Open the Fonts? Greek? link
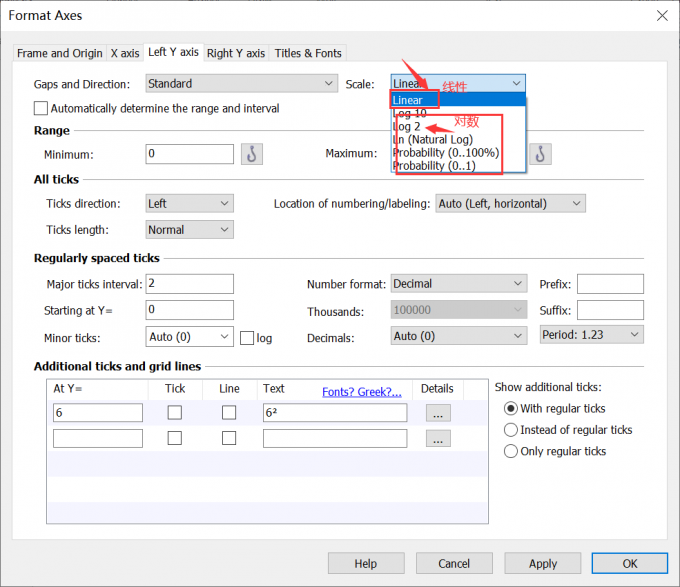The image size is (680, 587). coord(361,392)
